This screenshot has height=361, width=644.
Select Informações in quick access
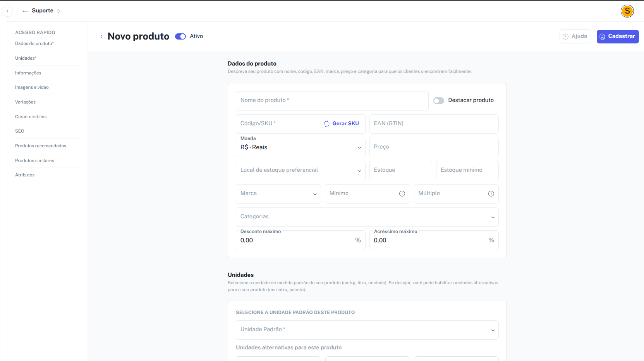pyautogui.click(x=28, y=73)
